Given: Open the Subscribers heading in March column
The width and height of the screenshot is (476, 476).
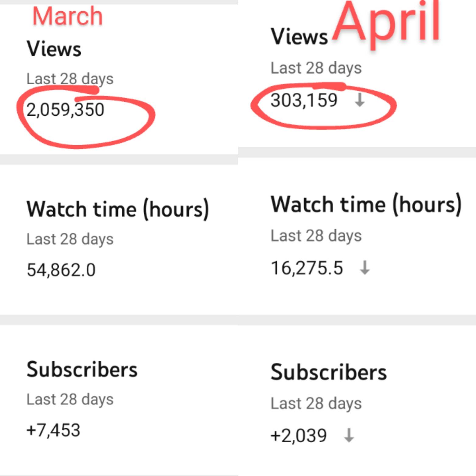Looking at the screenshot, I should [x=82, y=369].
